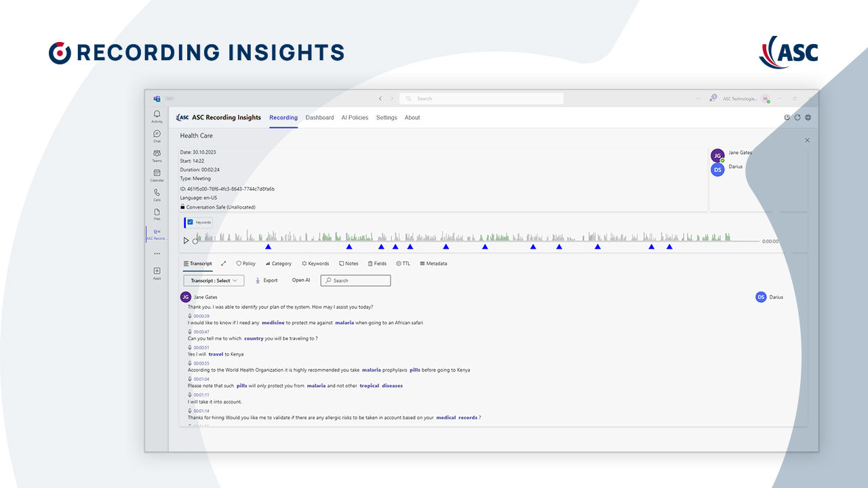
Task: Open the title bar ellipsis menu
Action: [698, 99]
